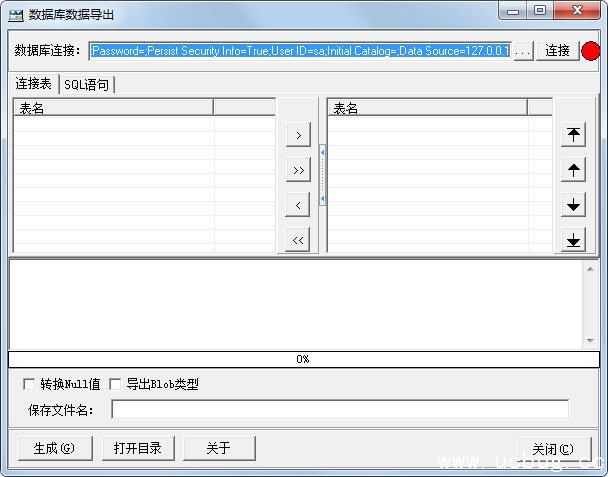608x477 pixels.
Task: Enable the 转换Null值 checkbox
Action: click(x=29, y=384)
